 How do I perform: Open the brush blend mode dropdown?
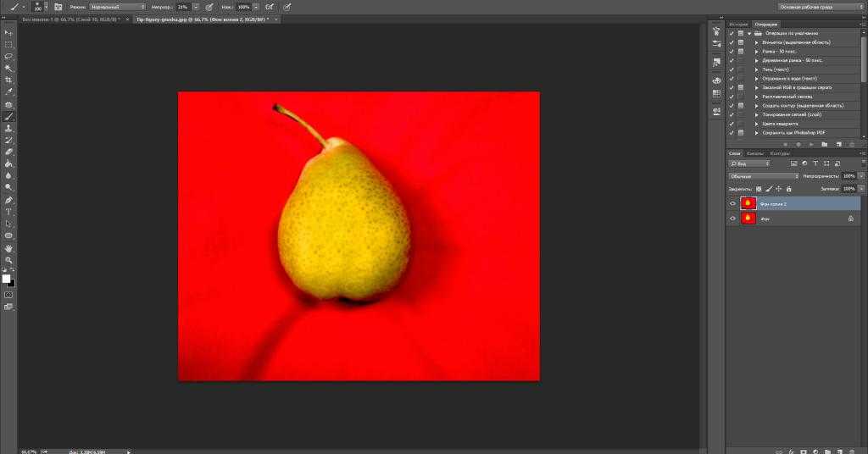(x=117, y=7)
